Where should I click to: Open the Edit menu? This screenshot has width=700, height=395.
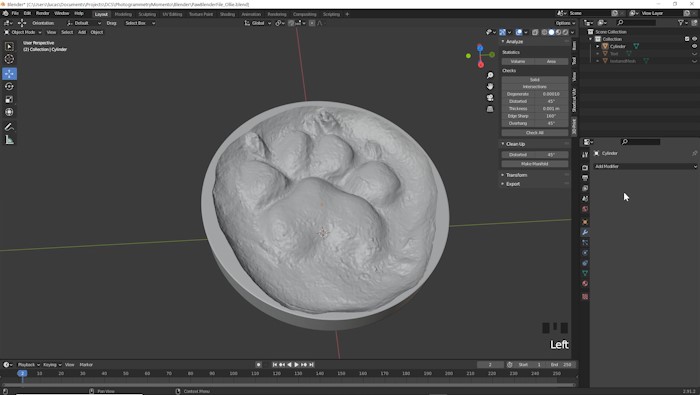27,13
